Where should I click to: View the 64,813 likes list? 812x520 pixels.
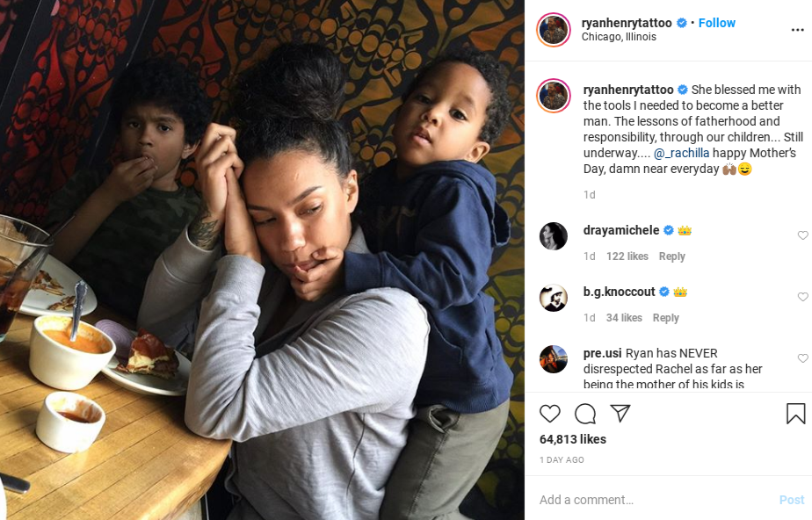point(572,439)
